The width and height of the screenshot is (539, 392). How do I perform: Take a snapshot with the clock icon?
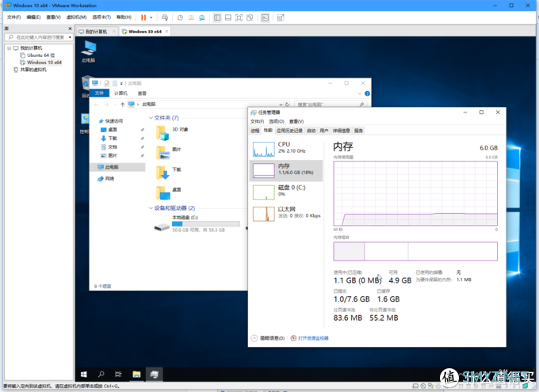(x=180, y=17)
